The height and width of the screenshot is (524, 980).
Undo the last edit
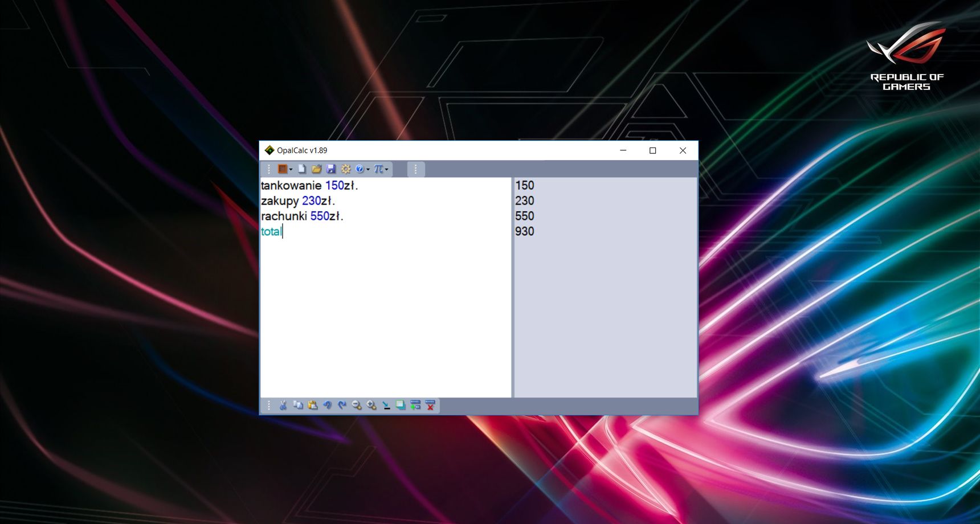pyautogui.click(x=327, y=405)
